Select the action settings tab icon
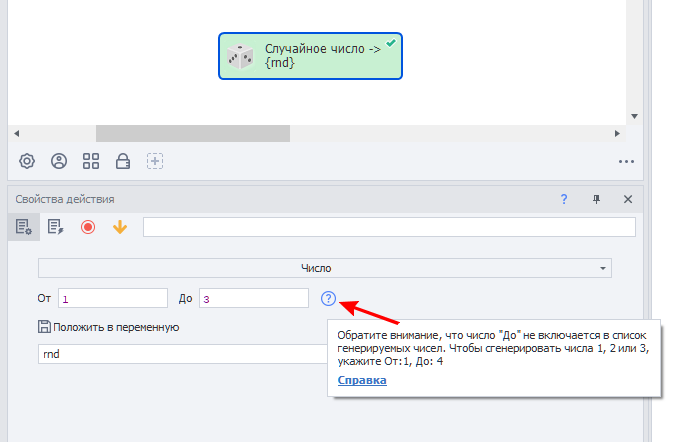The width and height of the screenshot is (684, 442). coord(24,227)
